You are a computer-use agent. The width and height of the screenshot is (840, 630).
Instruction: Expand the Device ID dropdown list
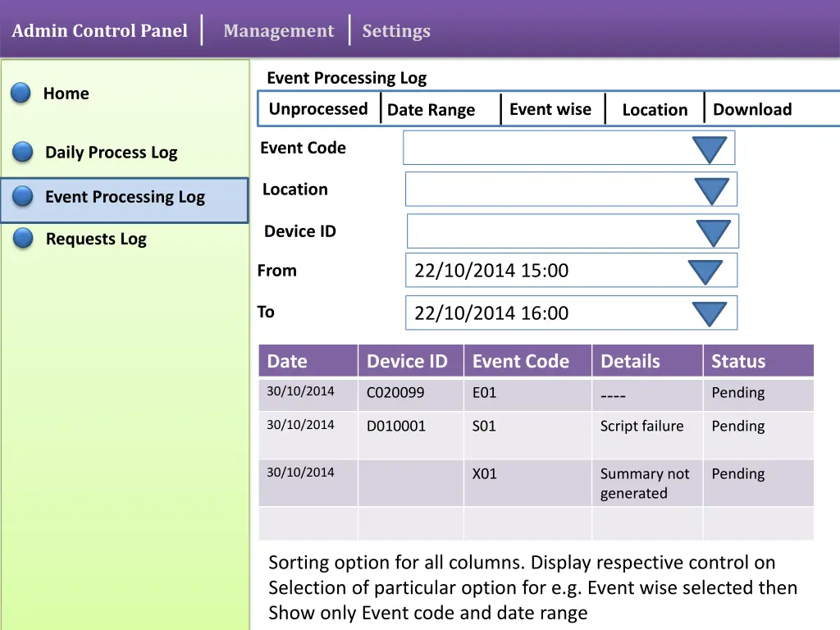[713, 233]
